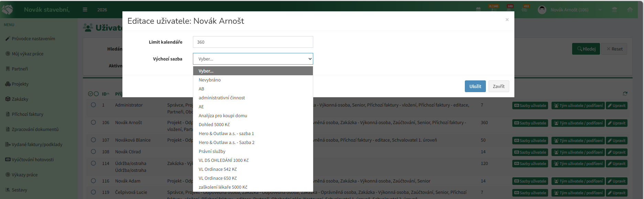Viewport: 644px width, 199px height.
Task: Choose Analýza pro koupi domu option
Action: 253,115
